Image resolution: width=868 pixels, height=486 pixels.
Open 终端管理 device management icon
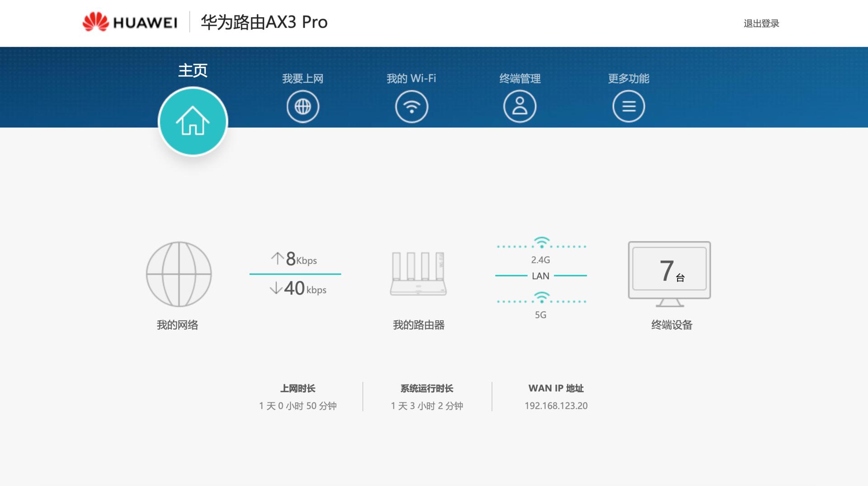(x=519, y=105)
